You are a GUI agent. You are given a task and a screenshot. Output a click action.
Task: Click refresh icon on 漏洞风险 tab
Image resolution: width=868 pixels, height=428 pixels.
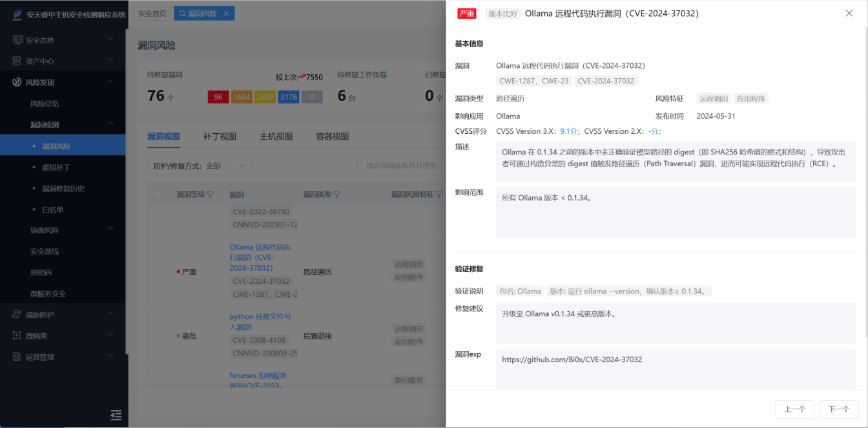182,13
